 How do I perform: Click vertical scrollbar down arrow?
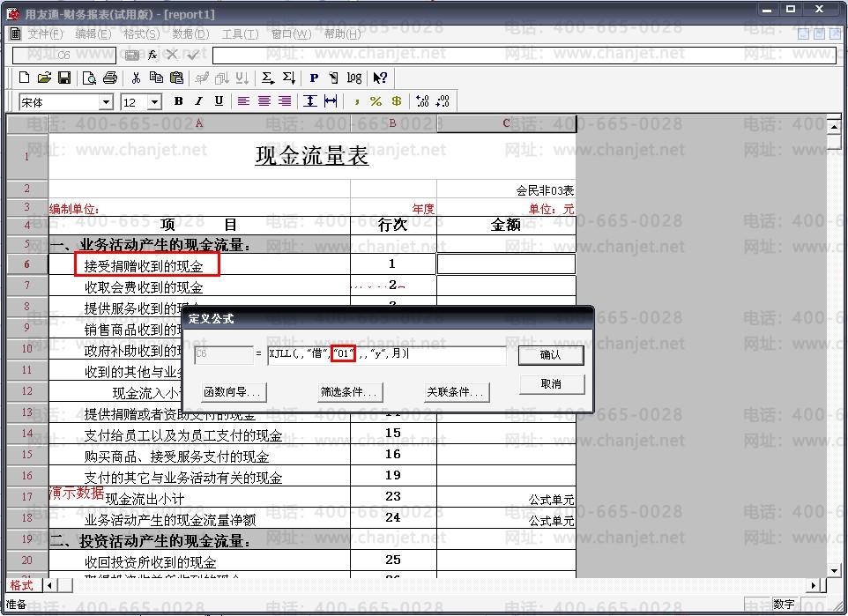coord(833,570)
